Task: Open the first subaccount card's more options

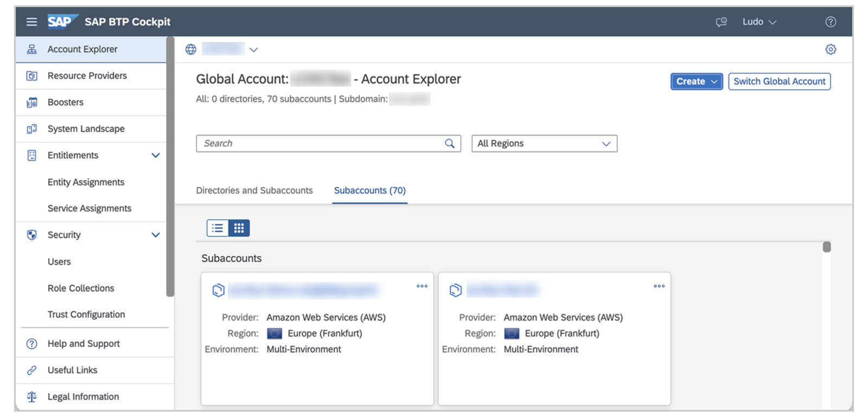Action: [x=422, y=286]
